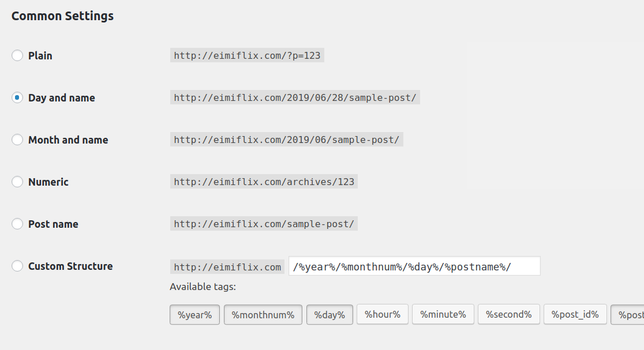Insert the %post_id% tag

[575, 314]
